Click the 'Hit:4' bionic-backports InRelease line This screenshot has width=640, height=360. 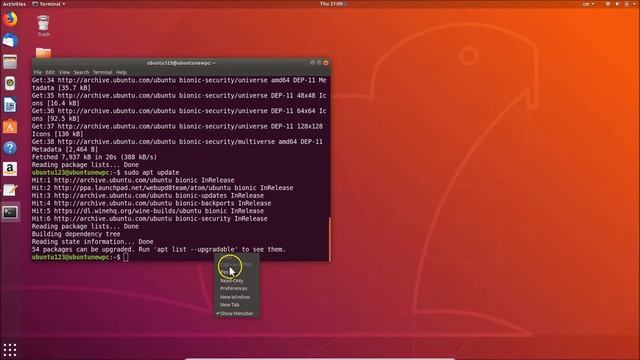(151, 203)
